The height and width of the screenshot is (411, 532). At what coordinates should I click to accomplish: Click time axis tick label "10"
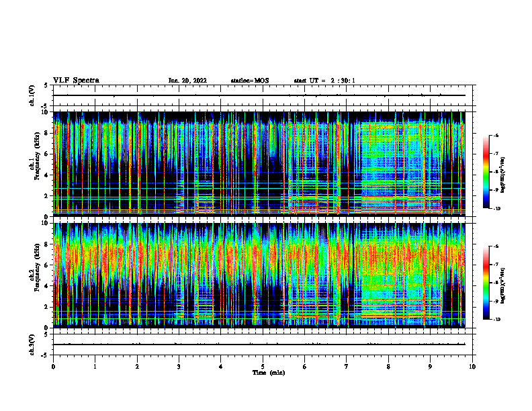[x=472, y=367]
